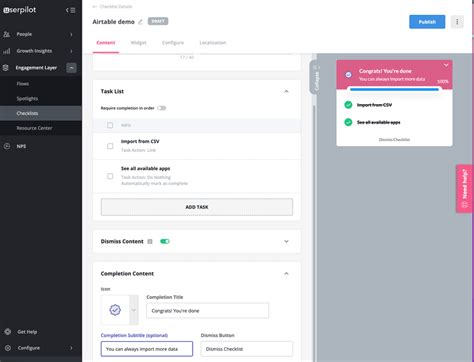The height and width of the screenshot is (362, 474).
Task: Click the Checklist Details back link
Action: click(116, 6)
